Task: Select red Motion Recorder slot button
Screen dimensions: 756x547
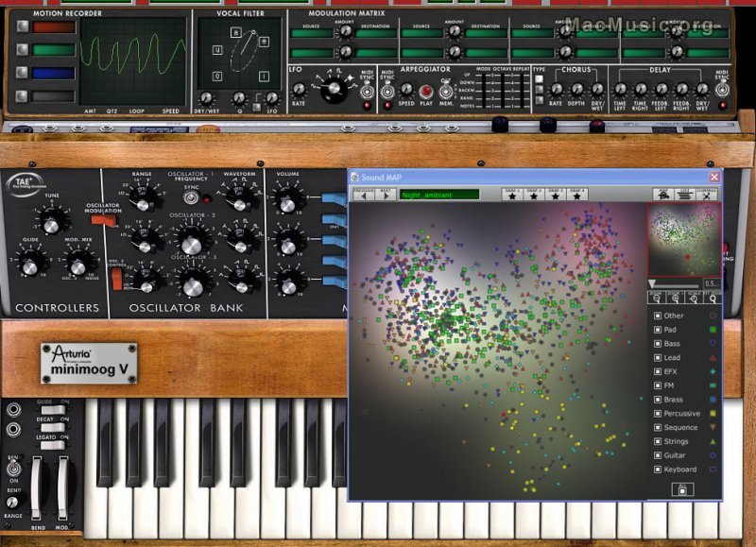Action: tap(22, 26)
